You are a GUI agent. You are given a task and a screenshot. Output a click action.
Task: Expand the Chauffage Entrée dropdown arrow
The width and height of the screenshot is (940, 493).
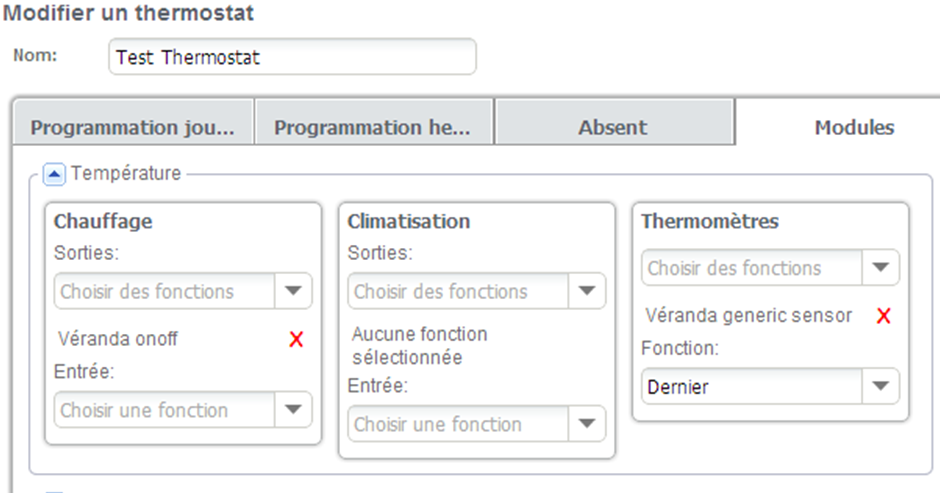point(293,409)
